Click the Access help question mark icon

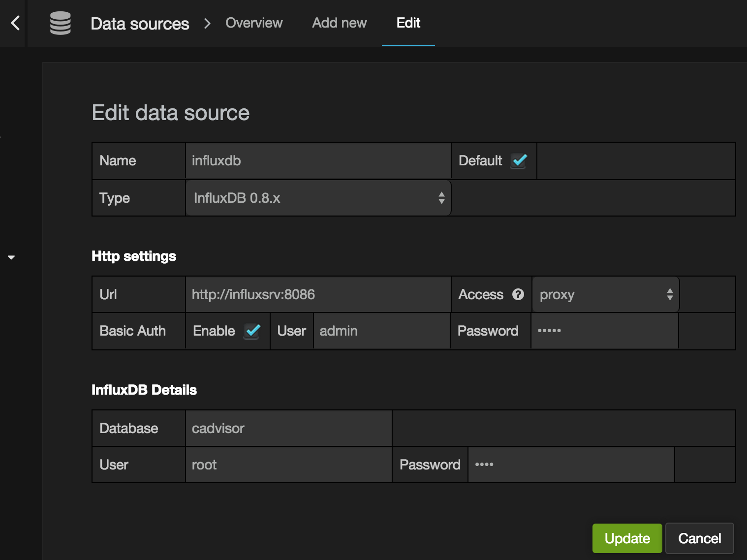point(517,294)
